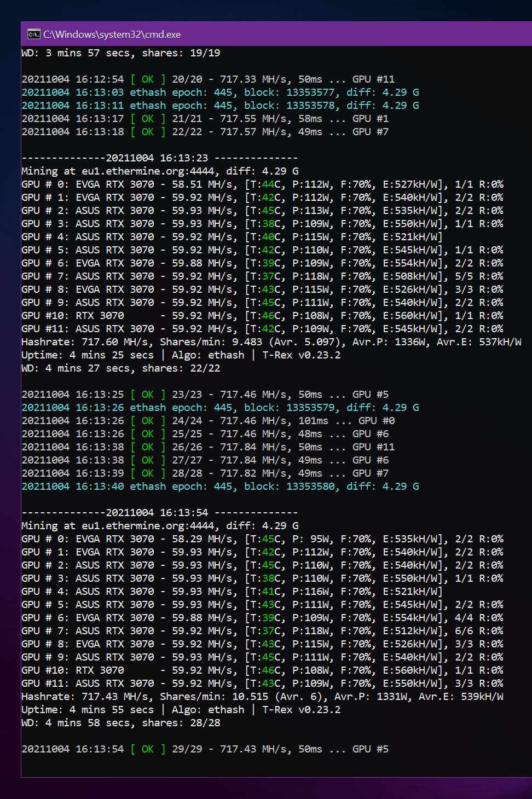This screenshot has height=799, width=532.
Task: Click the 'Hashrate: 717.60 MH/s' summary line
Action: tap(271, 342)
